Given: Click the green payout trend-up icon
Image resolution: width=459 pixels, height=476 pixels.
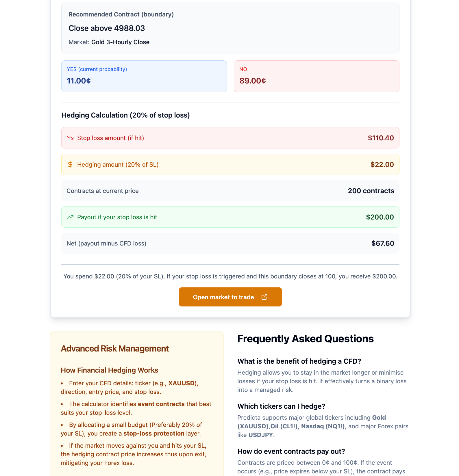Looking at the screenshot, I should (70, 217).
